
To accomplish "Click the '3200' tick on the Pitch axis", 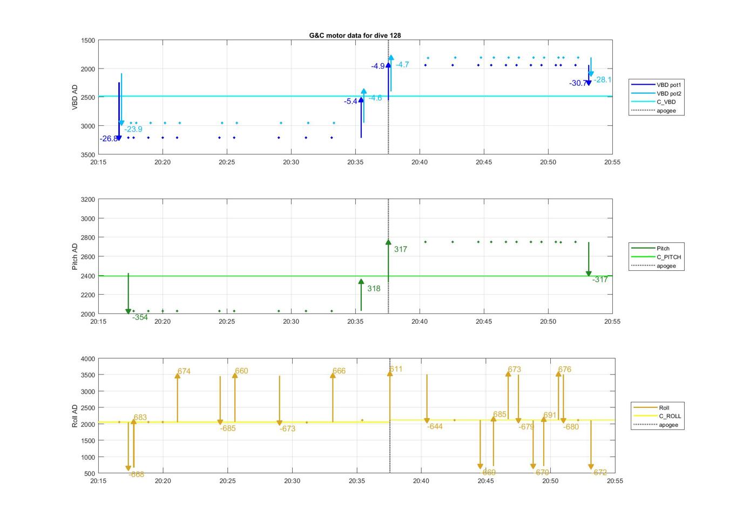I will click(89, 200).
